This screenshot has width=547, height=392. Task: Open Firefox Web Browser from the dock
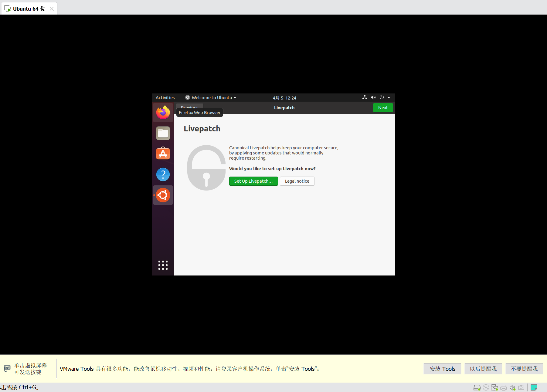point(163,113)
